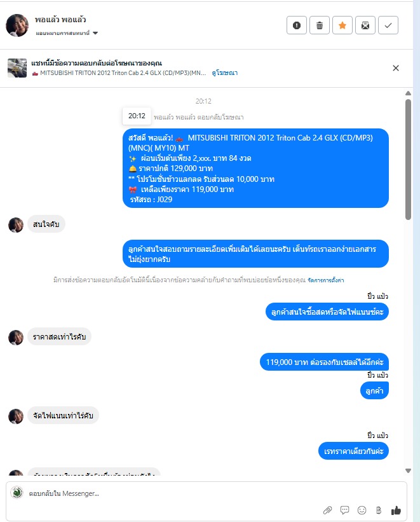Image resolution: width=420 pixels, height=522 pixels.
Task: Mark conversation unread with the envelope icon
Action: [365, 25]
